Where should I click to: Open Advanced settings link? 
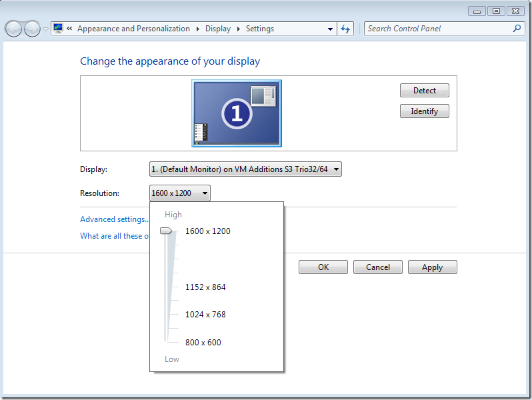[115, 219]
